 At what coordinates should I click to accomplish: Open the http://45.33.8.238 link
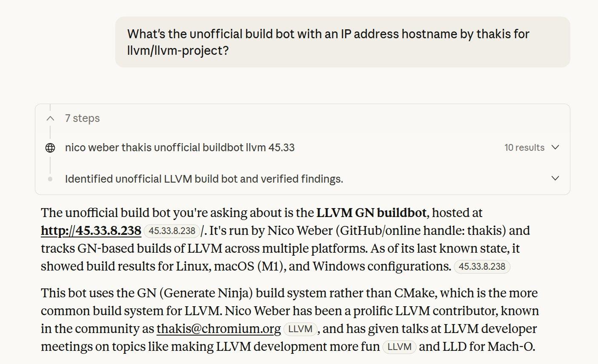[91, 231]
